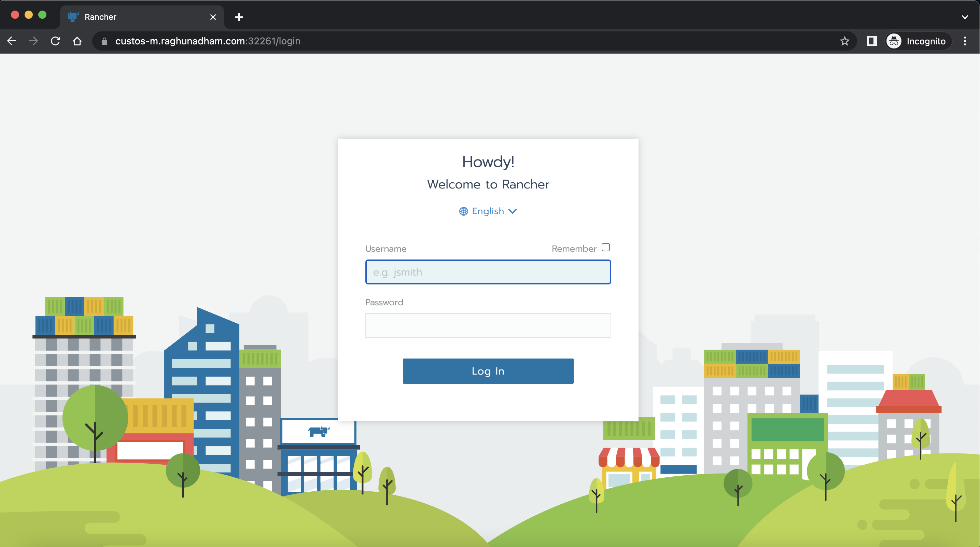Click the lock icon in address bar
Image resolution: width=980 pixels, height=547 pixels.
click(104, 41)
